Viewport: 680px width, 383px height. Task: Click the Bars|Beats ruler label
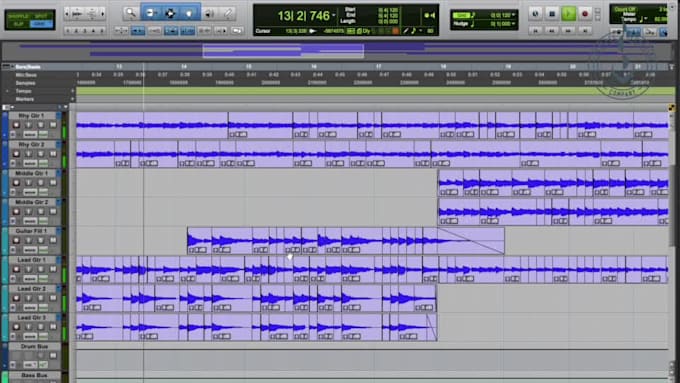pos(28,67)
